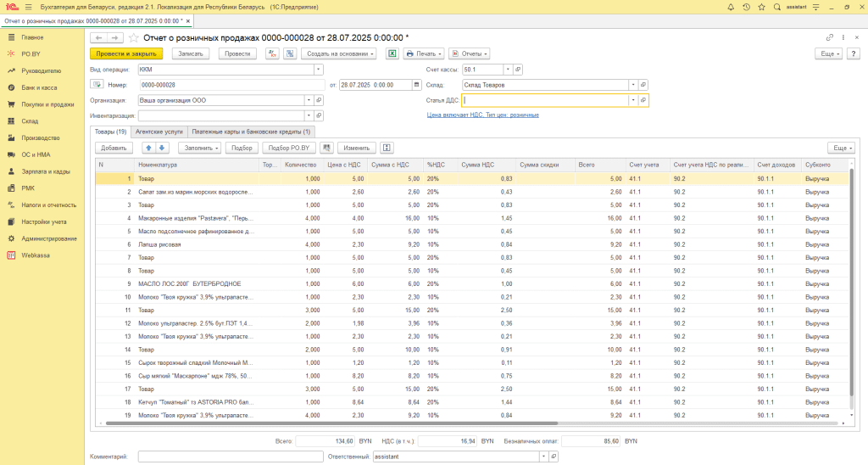Open Банк и касса section
This screenshot has width=868, height=465.
pyautogui.click(x=39, y=87)
